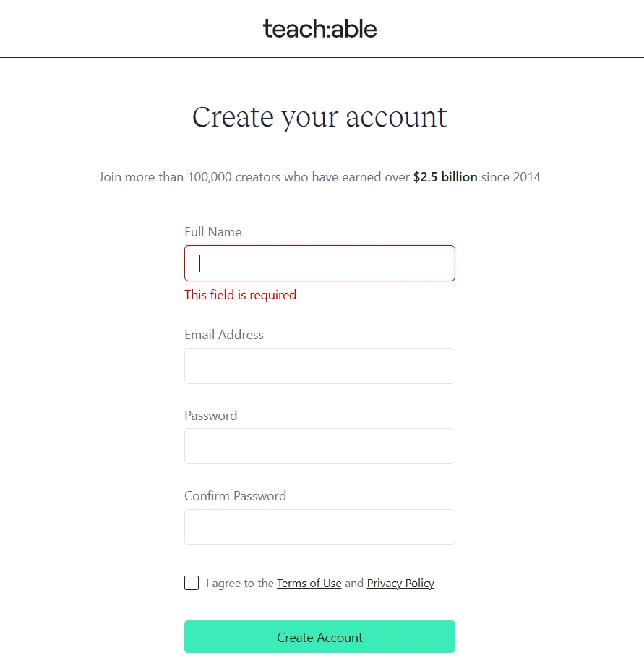Click the 'This field is required' error message
The width and height of the screenshot is (644, 658).
point(240,294)
